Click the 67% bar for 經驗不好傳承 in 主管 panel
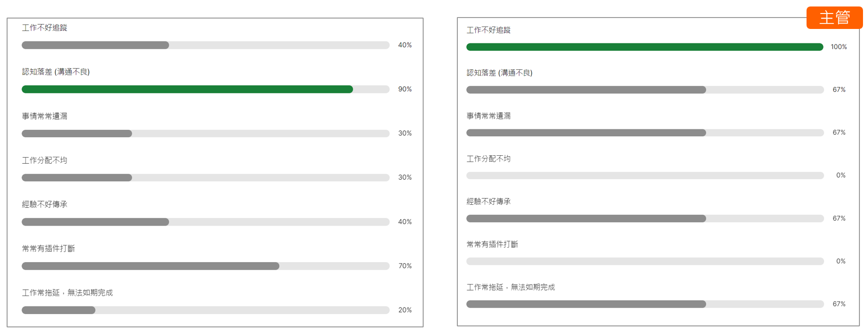Image resolution: width=868 pixels, height=332 pixels. coord(586,219)
